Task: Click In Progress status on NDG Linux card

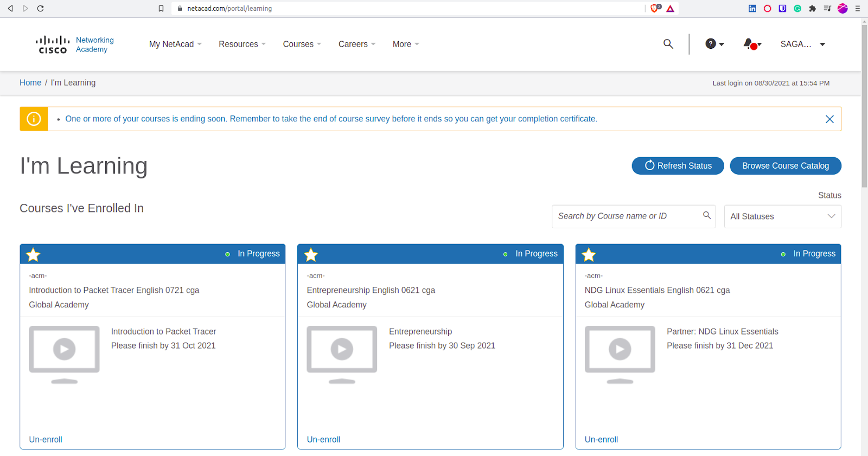Action: [x=808, y=254]
